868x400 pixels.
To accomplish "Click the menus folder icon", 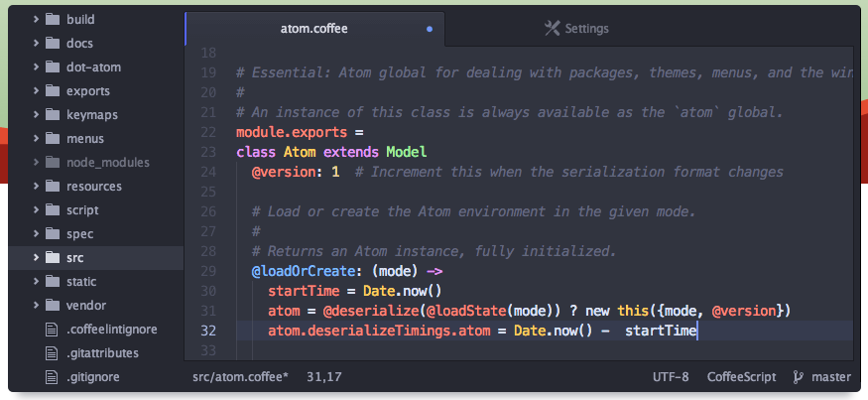I will [52, 139].
